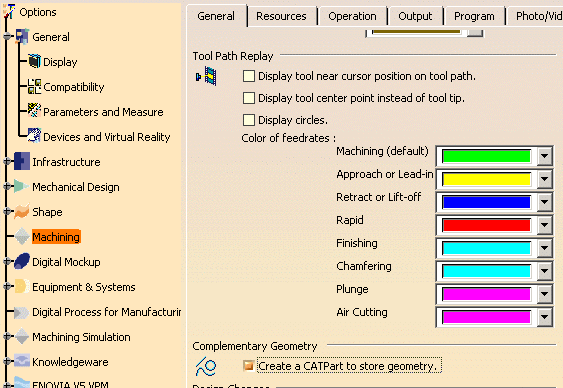Expand the Knowledgeware tree node
This screenshot has width=563, height=388.
(x=7, y=361)
